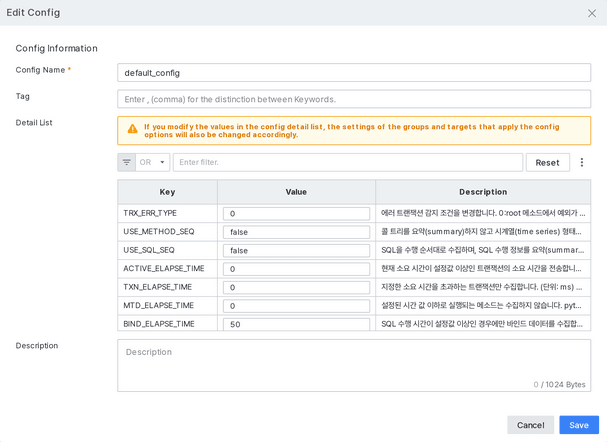Click the warning triangle icon

(132, 129)
